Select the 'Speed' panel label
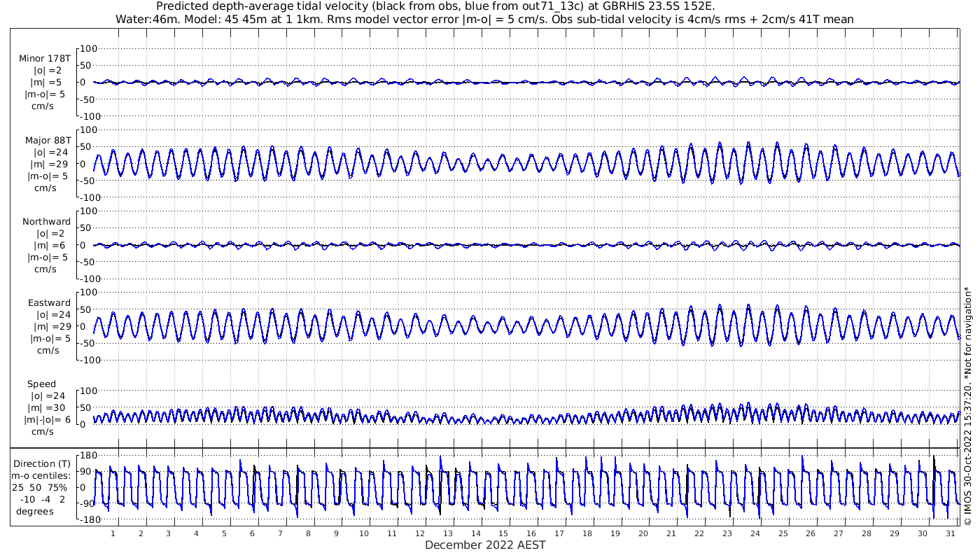 point(41,384)
